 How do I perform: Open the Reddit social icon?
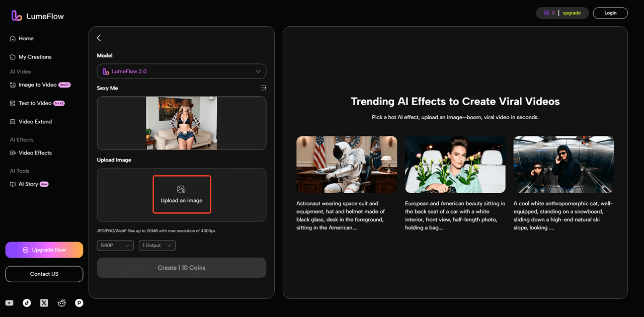pyautogui.click(x=62, y=303)
